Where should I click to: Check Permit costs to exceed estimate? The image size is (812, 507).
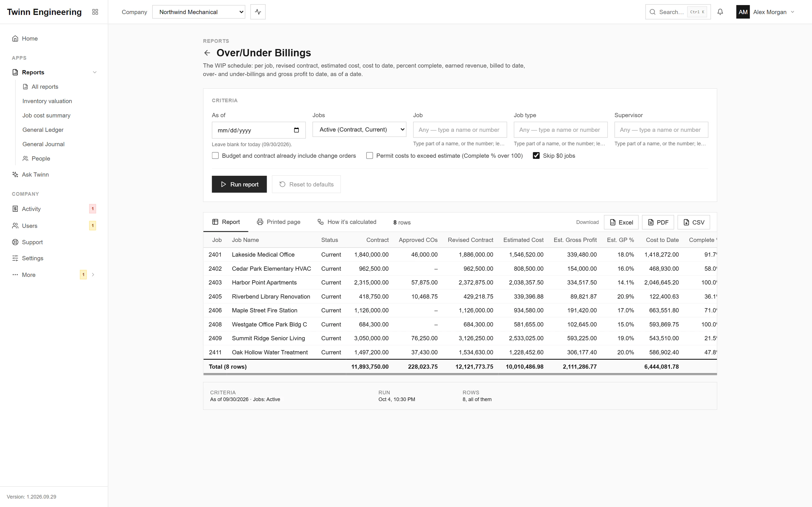(x=369, y=155)
